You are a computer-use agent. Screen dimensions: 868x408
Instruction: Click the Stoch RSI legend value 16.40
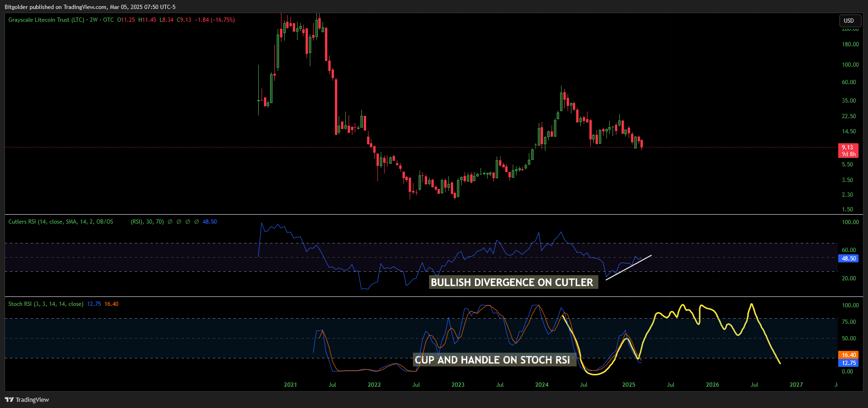(111, 304)
